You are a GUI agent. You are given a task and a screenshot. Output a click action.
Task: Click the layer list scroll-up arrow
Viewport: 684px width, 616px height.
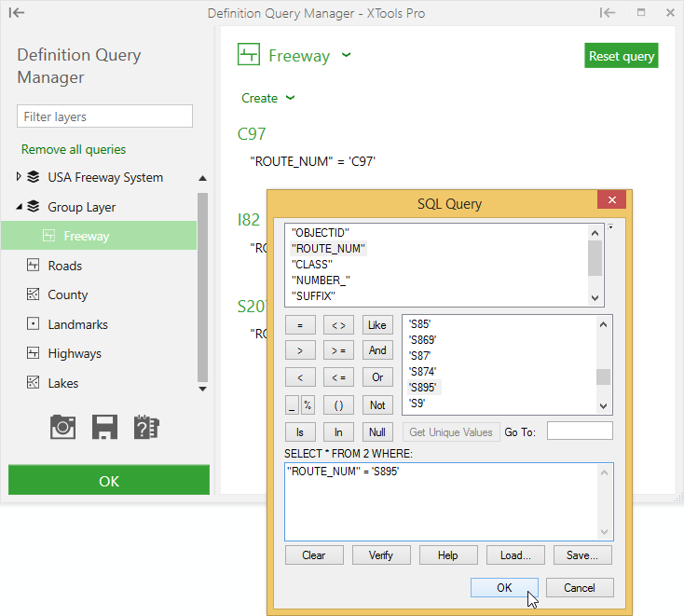tap(202, 178)
